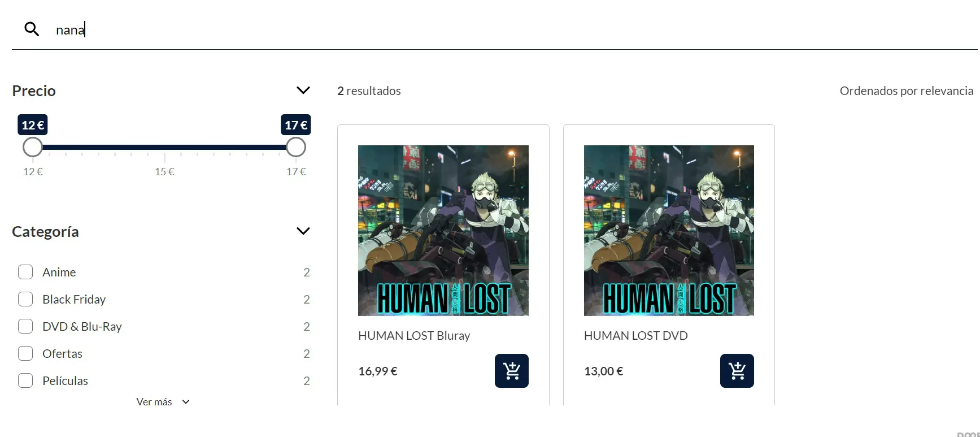980x437 pixels.
Task: Open the HUMAN LOST Bluray title link
Action: point(414,336)
